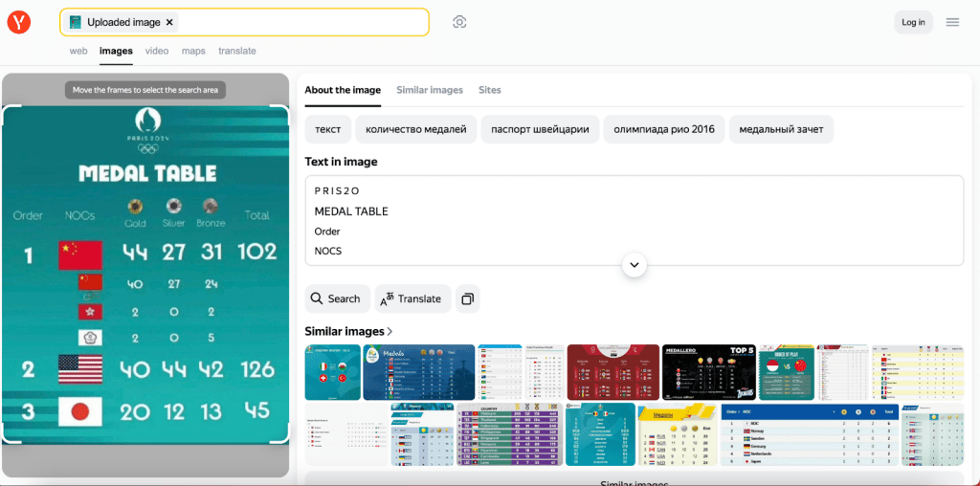Switch to the Sites tab
Viewport: 980px width, 486px height.
tap(489, 90)
